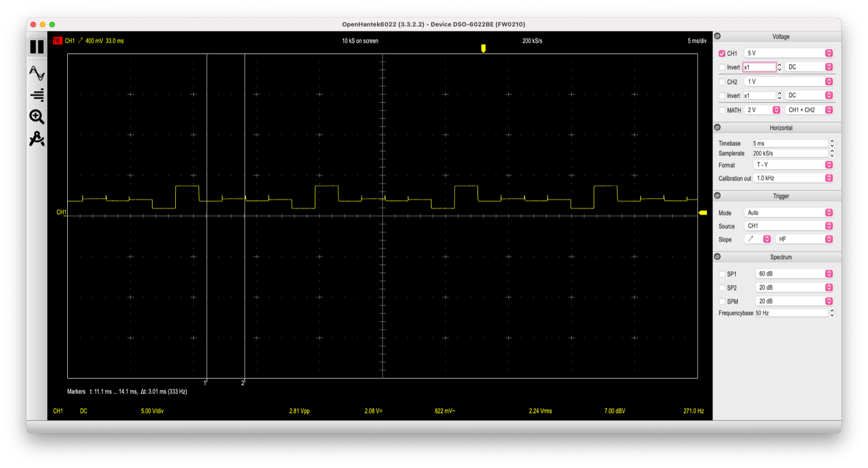
Task: Open the Trigger Mode dropdown showing Auto
Action: click(788, 213)
